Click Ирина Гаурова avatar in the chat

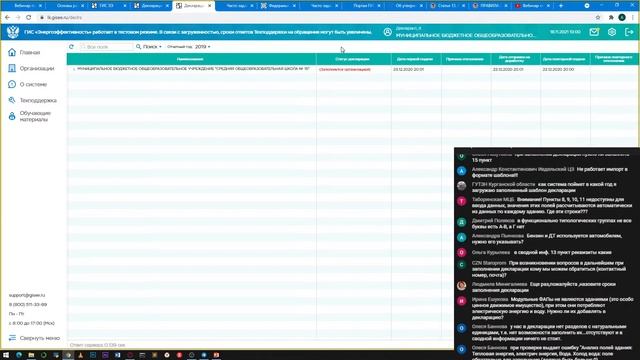(462, 301)
